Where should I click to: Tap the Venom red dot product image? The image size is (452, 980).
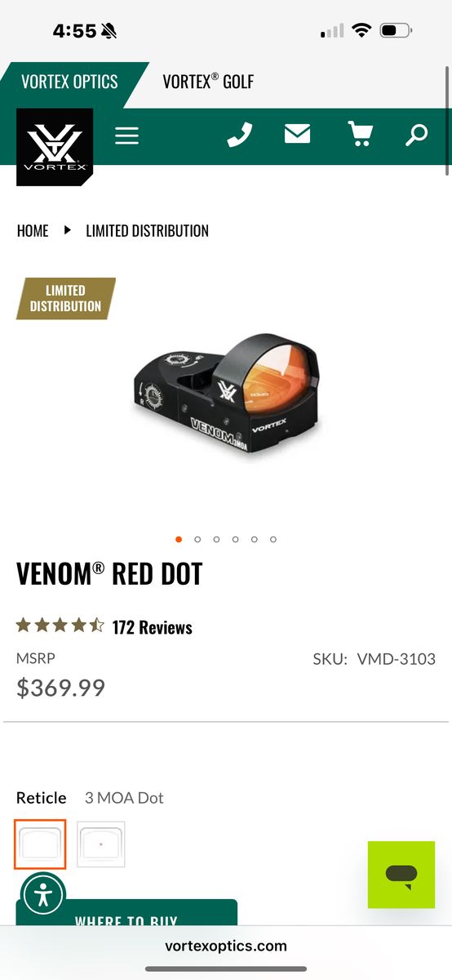click(x=227, y=394)
